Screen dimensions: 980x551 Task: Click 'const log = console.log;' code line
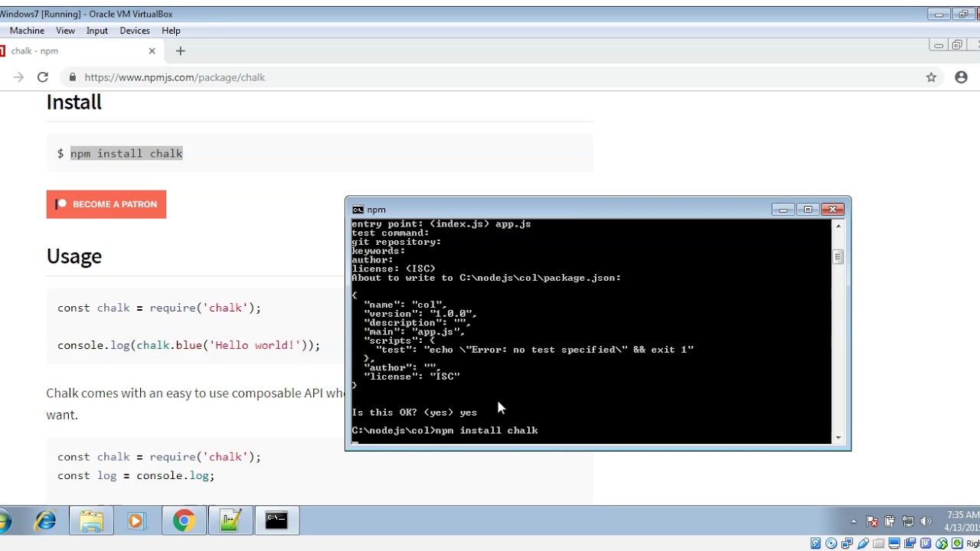(136, 475)
